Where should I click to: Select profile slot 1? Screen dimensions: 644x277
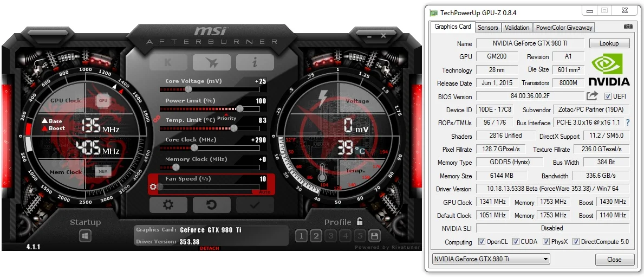coord(301,236)
